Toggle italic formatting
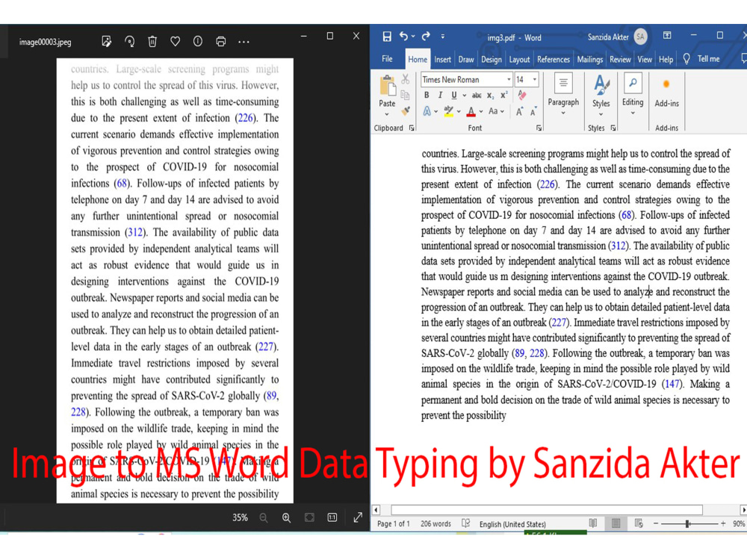 tap(440, 96)
